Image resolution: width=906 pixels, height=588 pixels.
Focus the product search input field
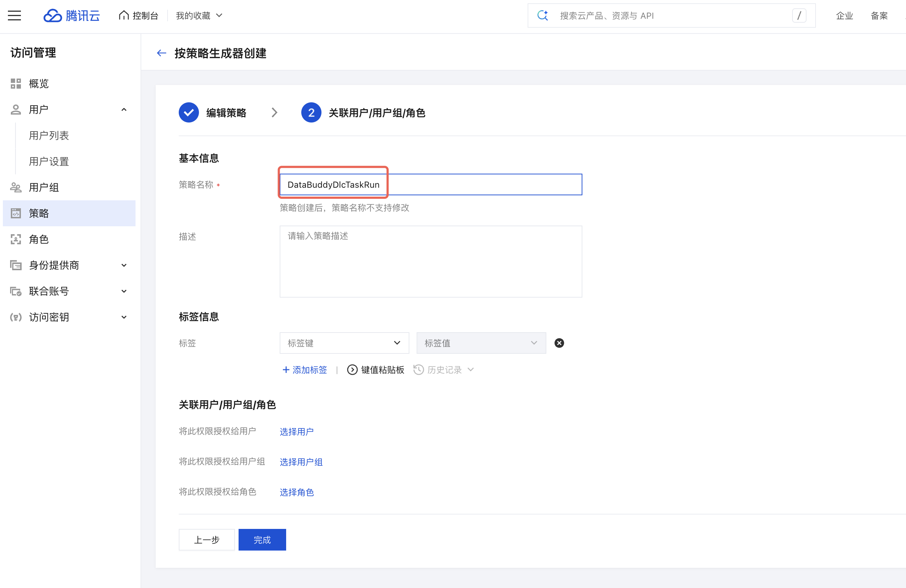671,15
